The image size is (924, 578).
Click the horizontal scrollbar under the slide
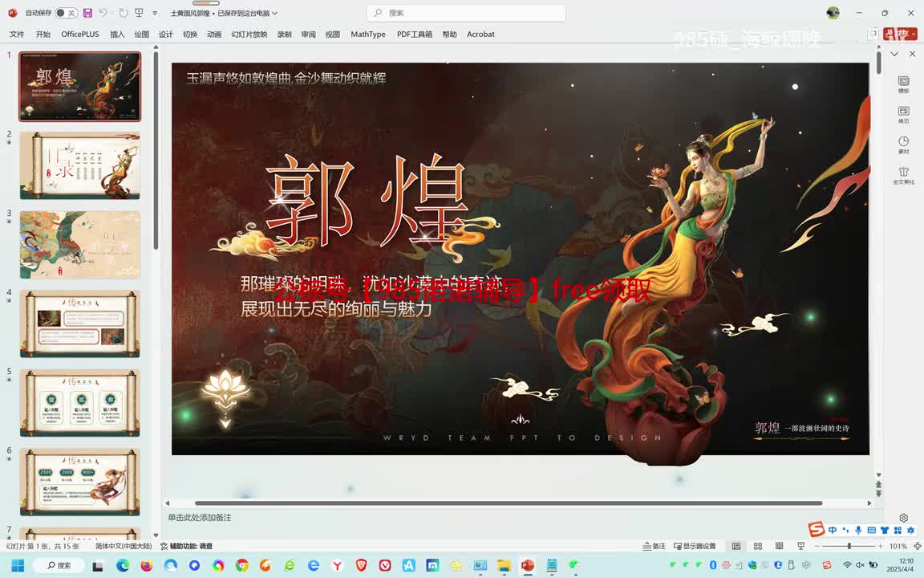point(508,503)
